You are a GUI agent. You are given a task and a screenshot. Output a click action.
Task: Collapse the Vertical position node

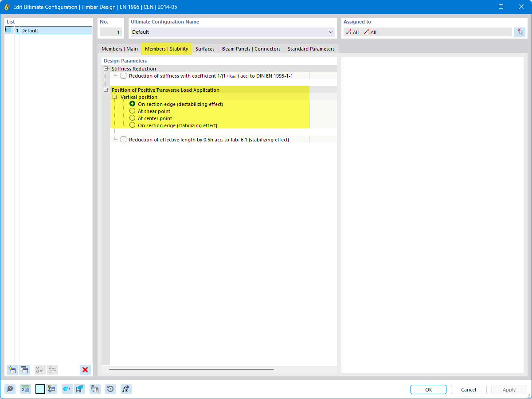(114, 97)
